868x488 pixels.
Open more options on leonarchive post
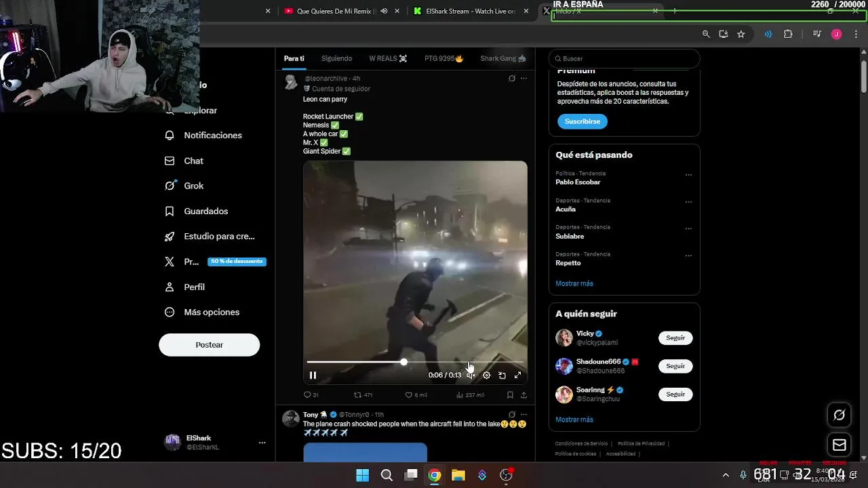524,79
